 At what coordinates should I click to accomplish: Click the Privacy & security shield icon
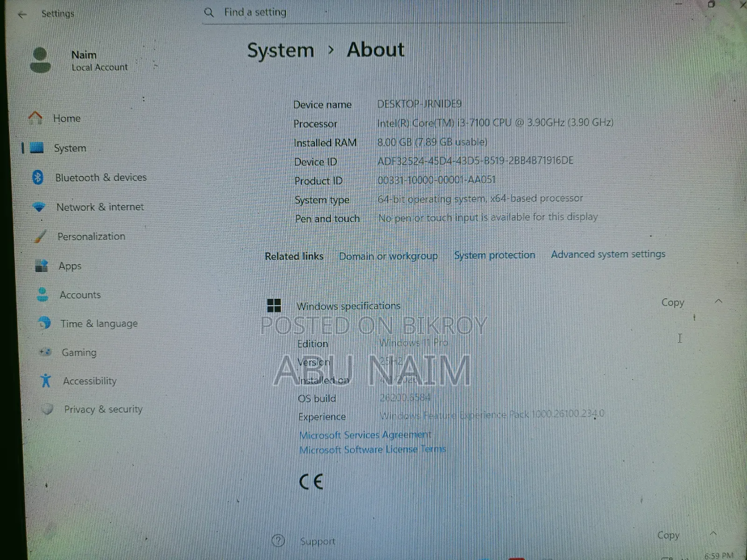[47, 409]
